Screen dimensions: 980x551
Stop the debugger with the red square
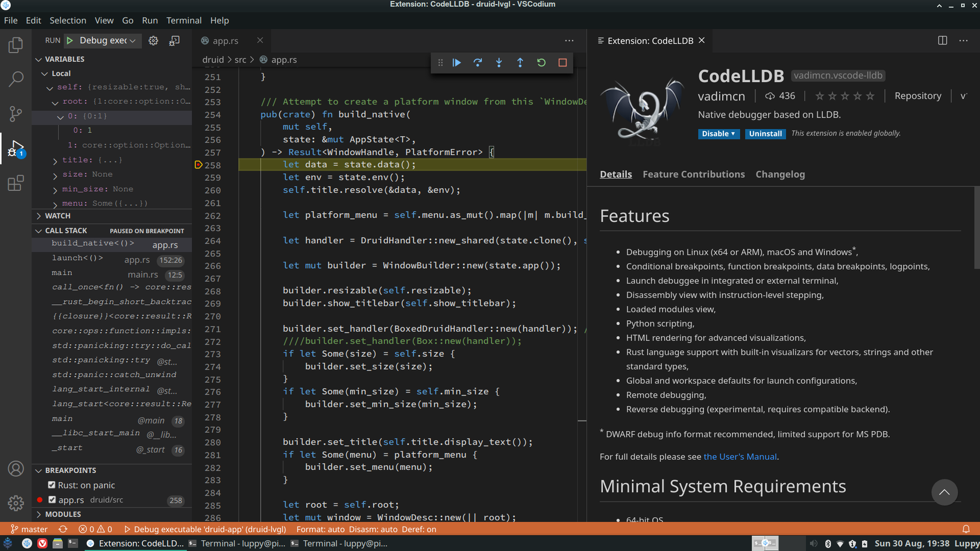coord(563,63)
